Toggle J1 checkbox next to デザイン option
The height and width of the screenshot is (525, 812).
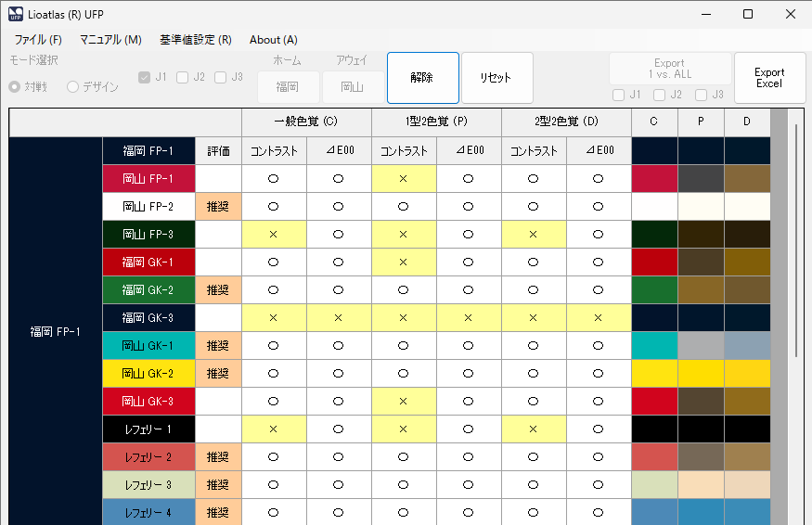145,78
